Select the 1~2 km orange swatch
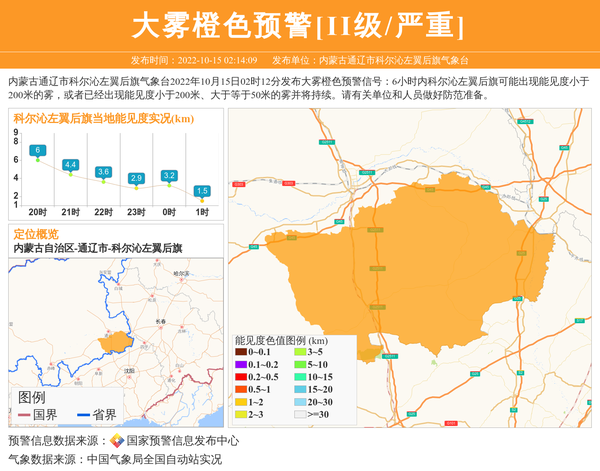600x471 pixels. (x=240, y=401)
